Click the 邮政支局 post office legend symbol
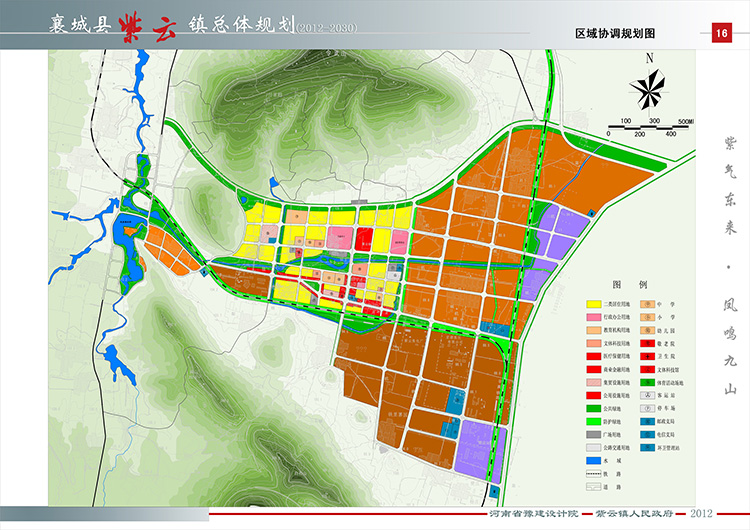 coord(648,422)
